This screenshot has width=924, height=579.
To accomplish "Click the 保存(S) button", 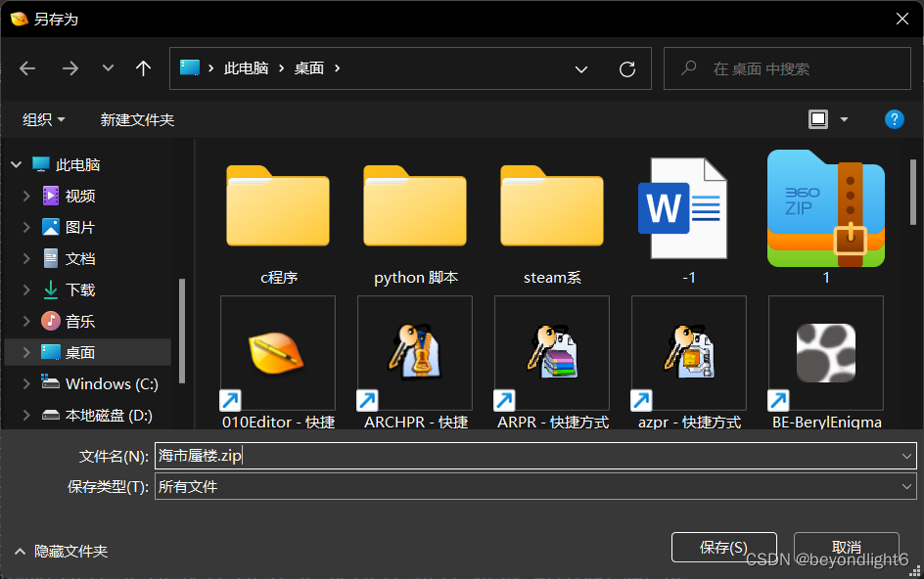I will coord(723,547).
